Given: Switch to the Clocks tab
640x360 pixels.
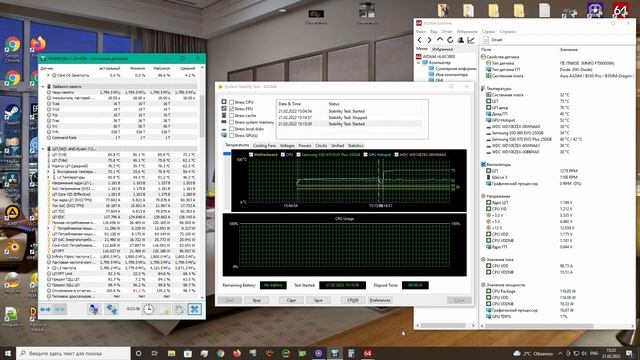Looking at the screenshot, I should coord(321,145).
